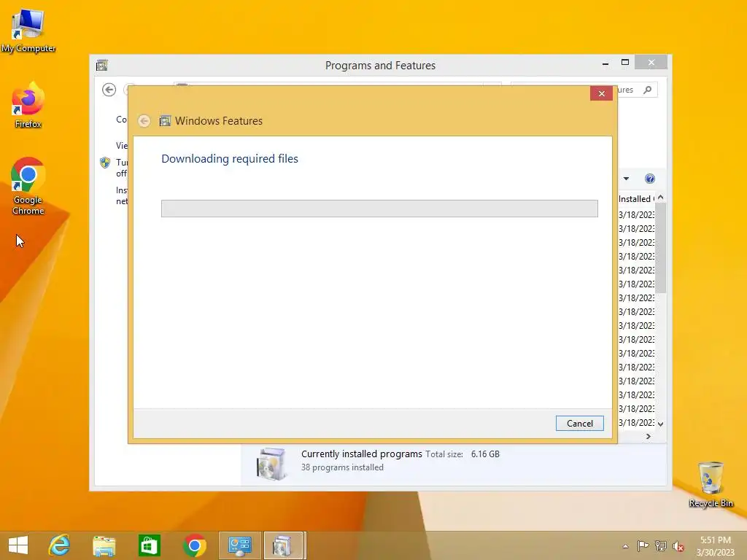Click the 'Downloading required files' heading

[x=230, y=158]
